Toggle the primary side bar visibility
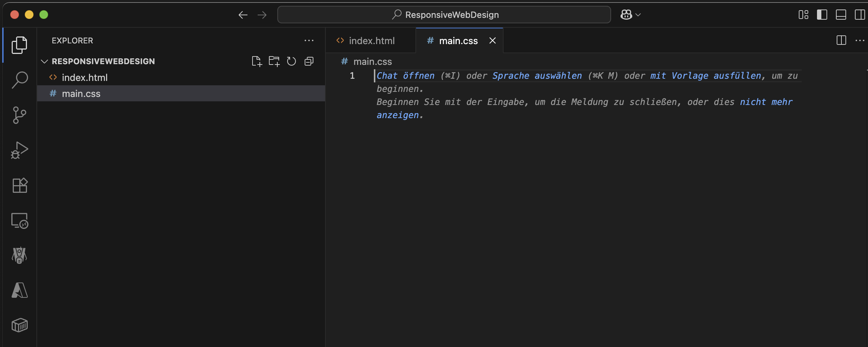Screen dimensions: 868x347 pos(822,15)
